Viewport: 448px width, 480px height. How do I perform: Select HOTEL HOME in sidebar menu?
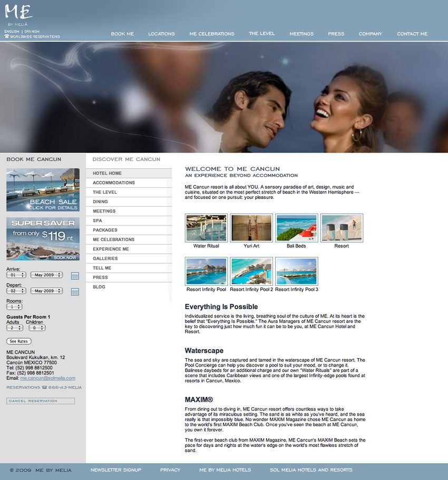129,173
